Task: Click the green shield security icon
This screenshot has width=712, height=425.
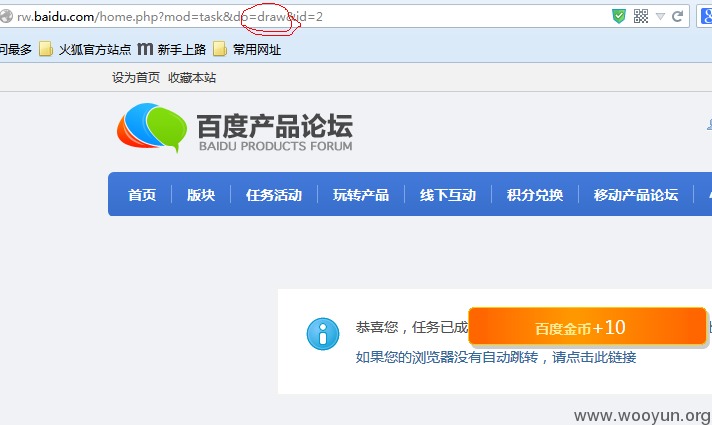Action: pos(618,16)
